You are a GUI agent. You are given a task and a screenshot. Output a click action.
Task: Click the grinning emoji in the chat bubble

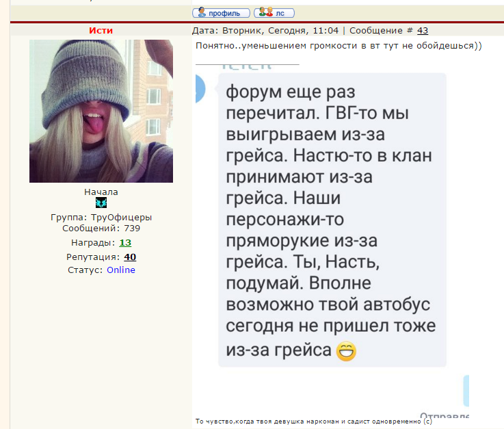click(x=346, y=352)
